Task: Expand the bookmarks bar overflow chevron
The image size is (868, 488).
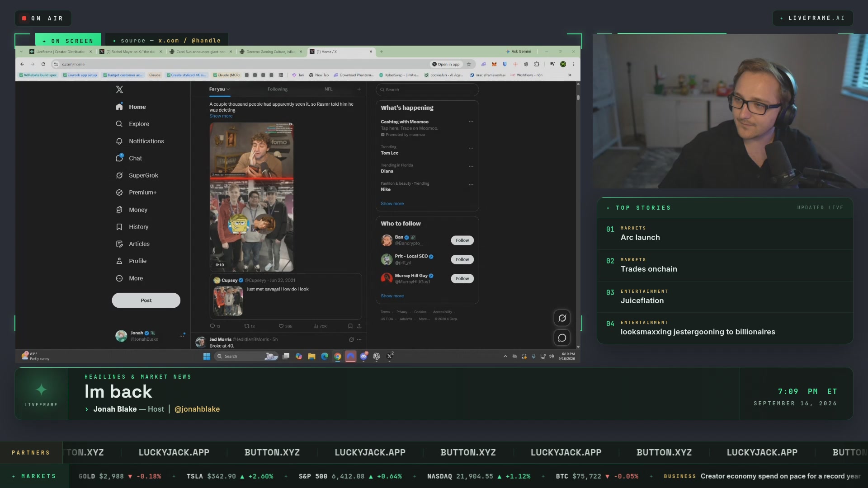Action: [570, 75]
